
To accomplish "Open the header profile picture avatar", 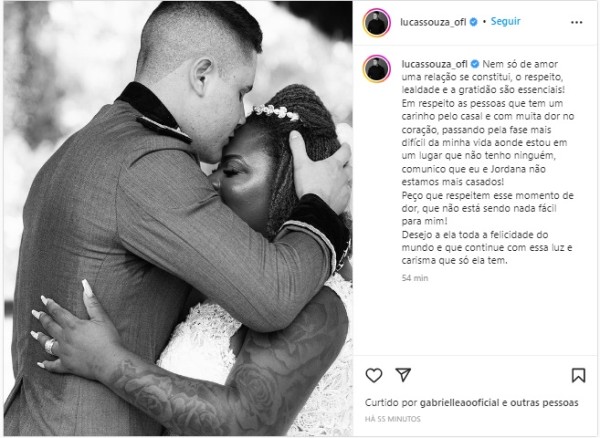I will (x=377, y=23).
